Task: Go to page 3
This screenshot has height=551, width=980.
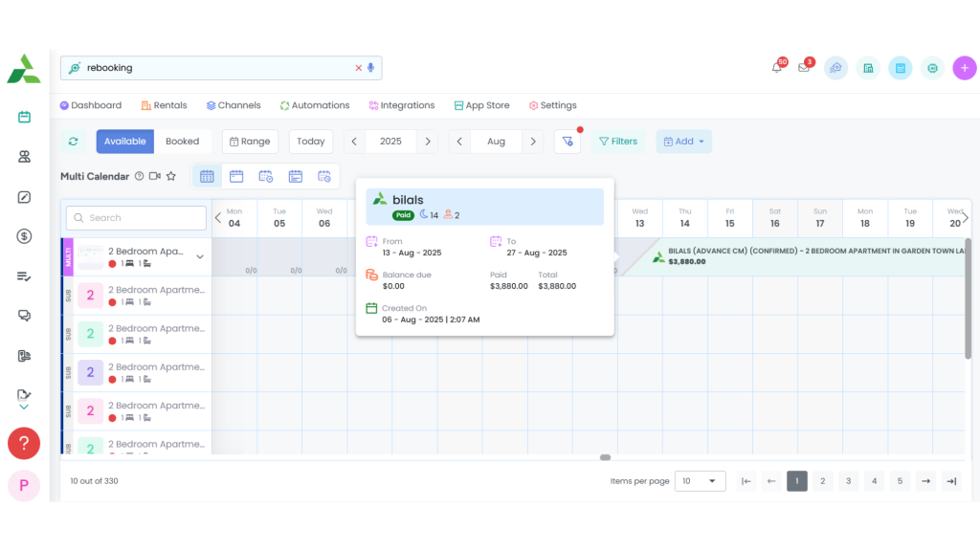Action: pos(848,481)
